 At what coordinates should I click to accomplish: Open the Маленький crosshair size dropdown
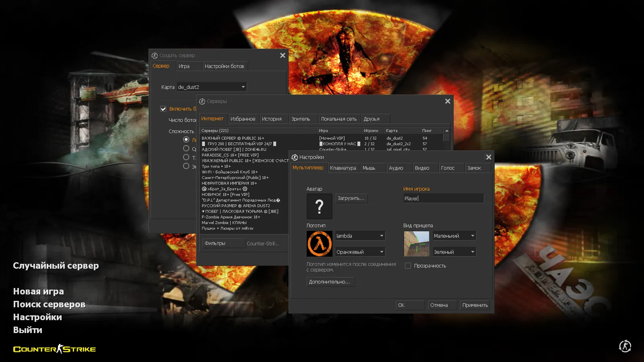tap(454, 236)
